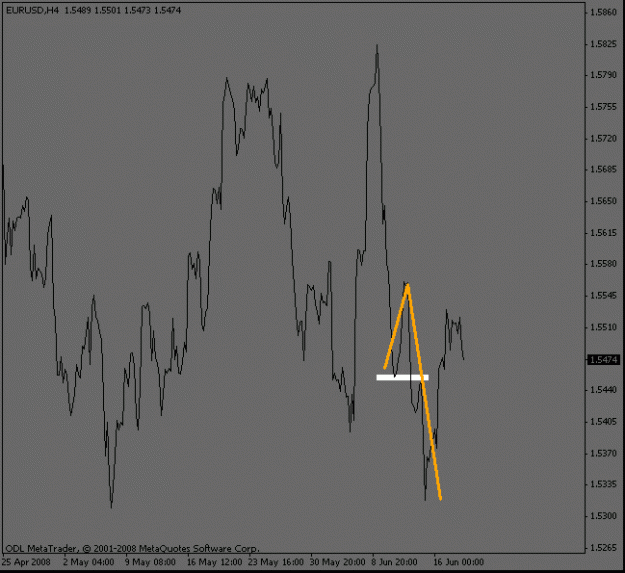Click time axis label 2 May 04:00
Screen dimensions: 625x573
click(x=88, y=563)
